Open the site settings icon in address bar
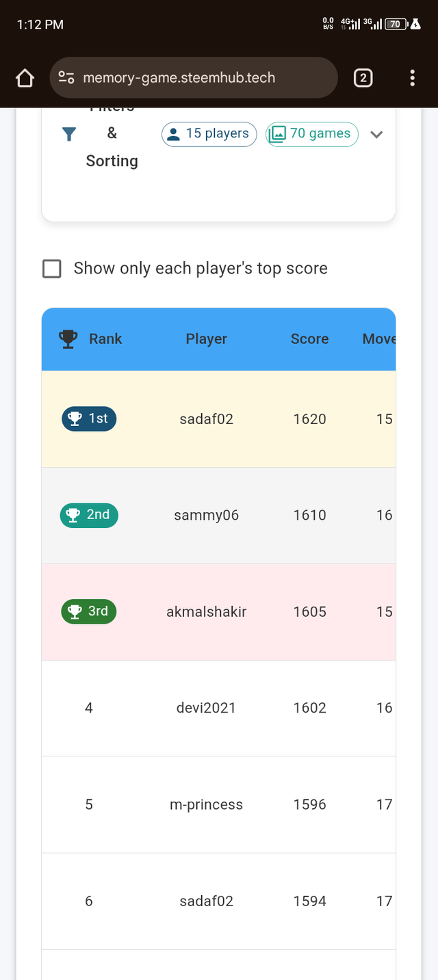This screenshot has height=980, width=438. point(66,77)
